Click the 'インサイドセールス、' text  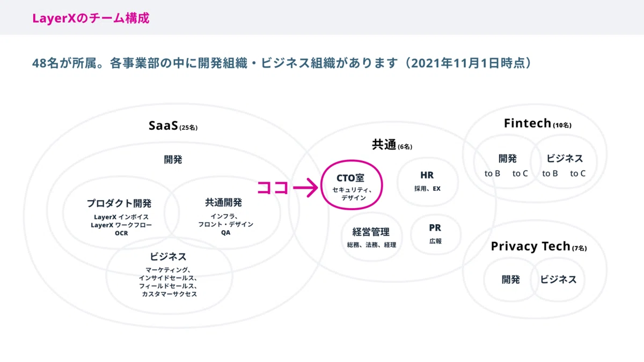tap(169, 278)
